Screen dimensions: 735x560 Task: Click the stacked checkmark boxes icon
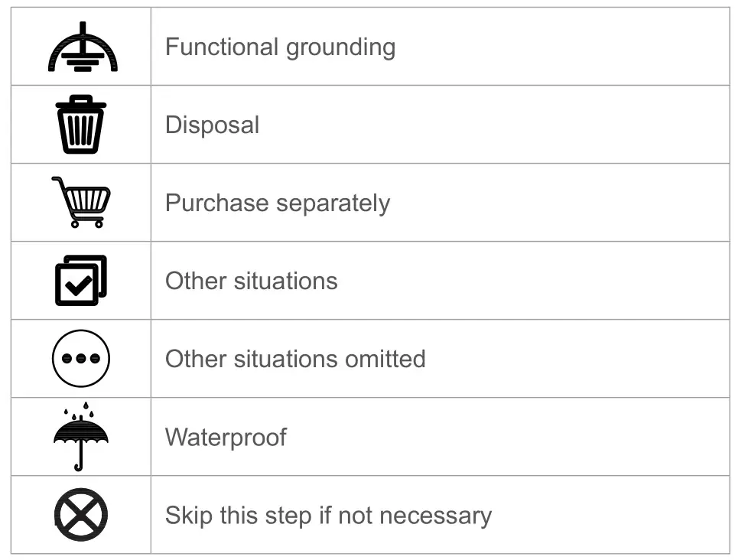tap(81, 280)
